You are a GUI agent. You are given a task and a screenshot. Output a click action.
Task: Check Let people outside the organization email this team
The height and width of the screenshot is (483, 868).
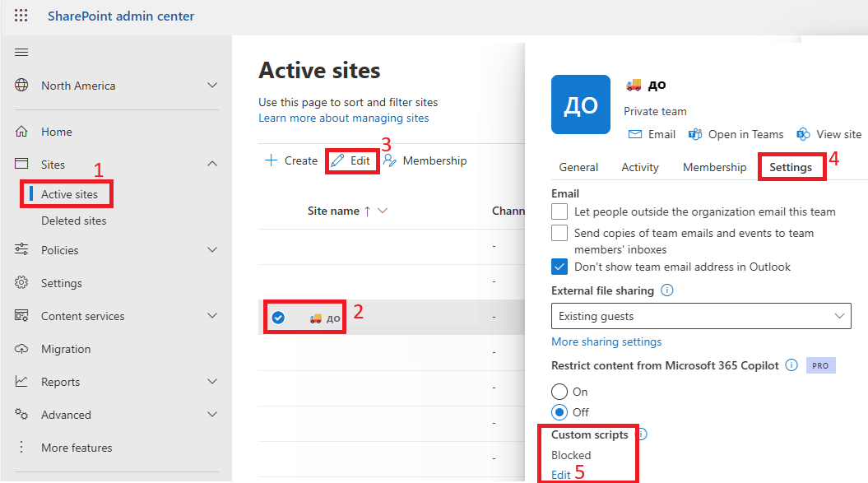[559, 211]
